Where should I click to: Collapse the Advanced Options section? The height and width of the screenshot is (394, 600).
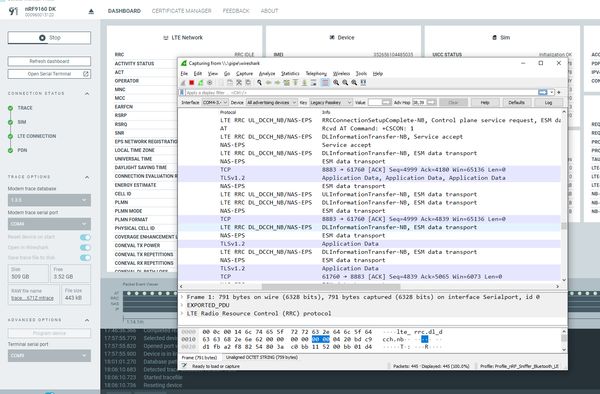87,320
